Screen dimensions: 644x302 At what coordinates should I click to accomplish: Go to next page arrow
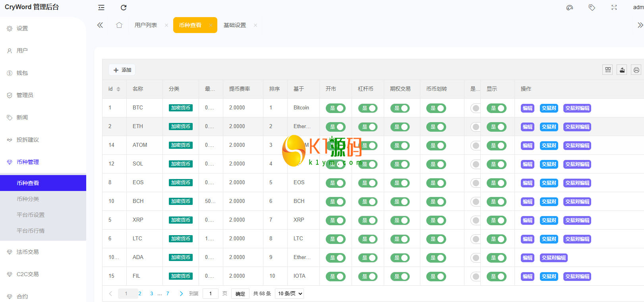click(181, 294)
